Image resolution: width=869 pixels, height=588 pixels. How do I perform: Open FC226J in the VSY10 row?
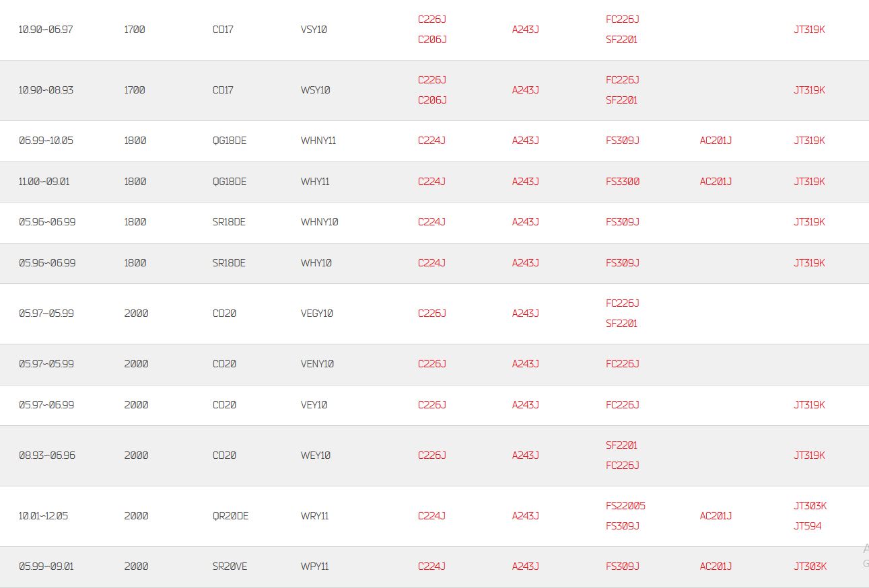coord(623,20)
